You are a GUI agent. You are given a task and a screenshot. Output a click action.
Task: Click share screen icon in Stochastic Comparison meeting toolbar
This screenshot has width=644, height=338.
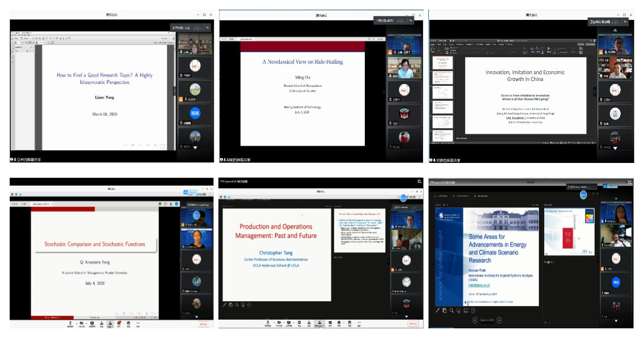click(92, 322)
